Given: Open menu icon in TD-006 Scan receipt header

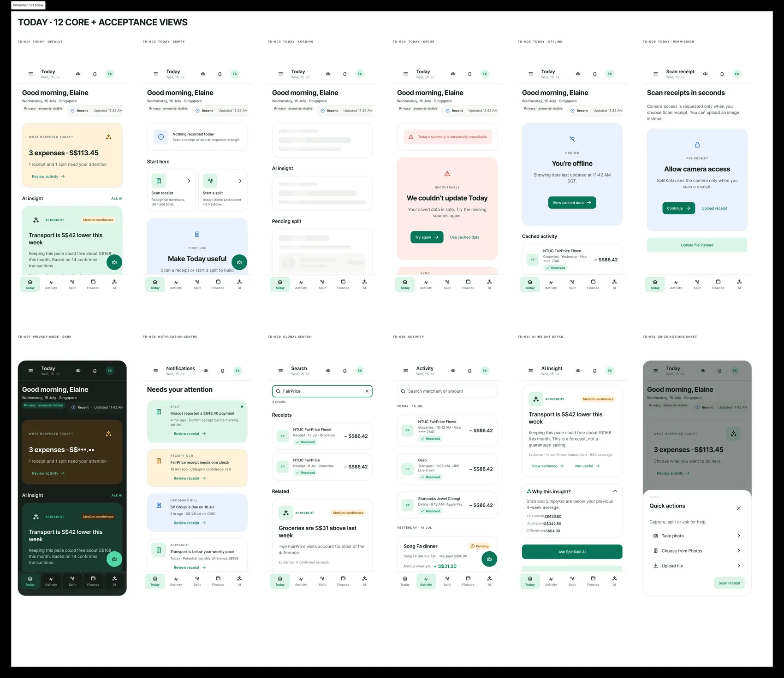Looking at the screenshot, I should tap(655, 74).
